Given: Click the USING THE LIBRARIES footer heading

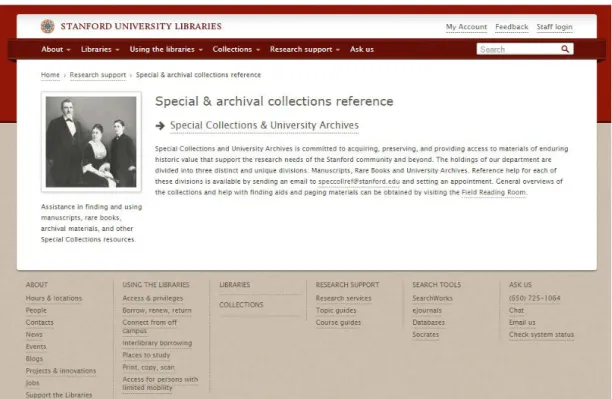Looking at the screenshot, I should [x=156, y=285].
